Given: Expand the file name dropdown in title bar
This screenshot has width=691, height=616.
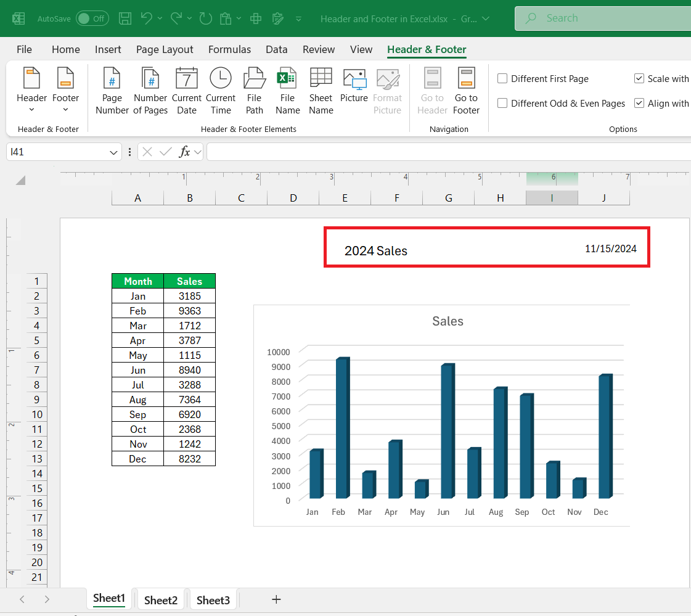Looking at the screenshot, I should click(486, 18).
